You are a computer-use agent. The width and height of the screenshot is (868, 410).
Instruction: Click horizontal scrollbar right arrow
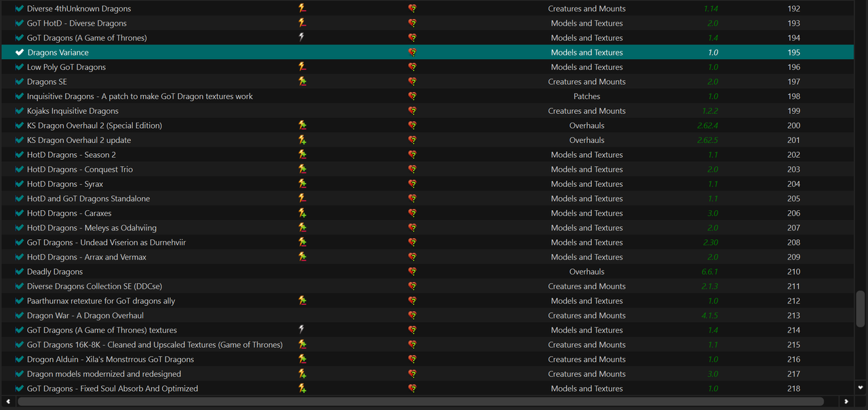[846, 402]
